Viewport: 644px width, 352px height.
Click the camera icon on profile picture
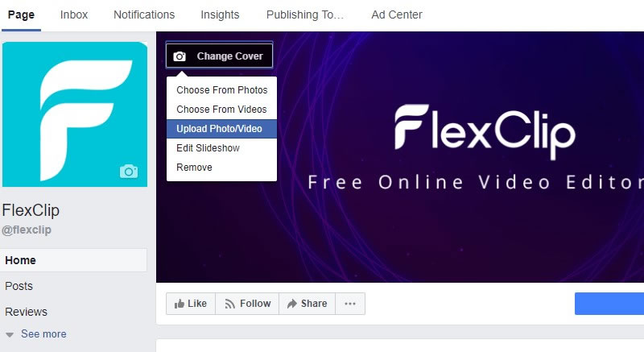[129, 172]
